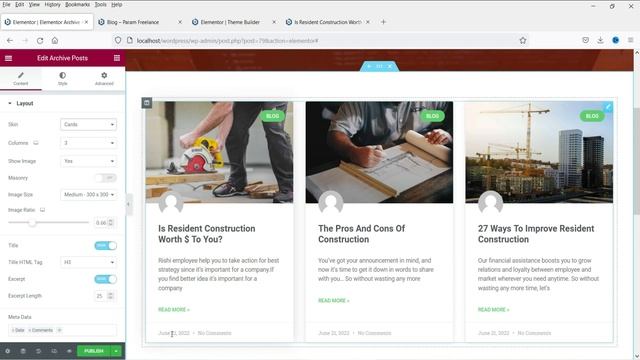The image size is (640, 360).
Task: Click the circular saw post thumbnail
Action: pyautogui.click(x=219, y=152)
